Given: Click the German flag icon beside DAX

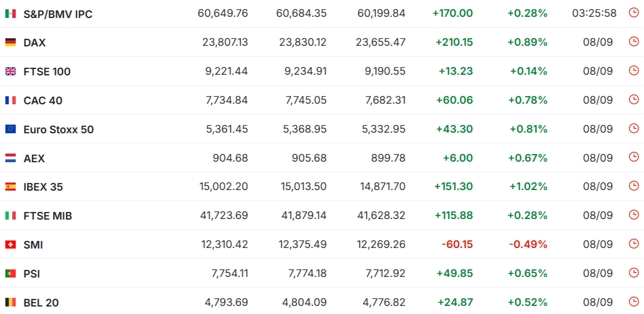Looking at the screenshot, I should (10, 42).
